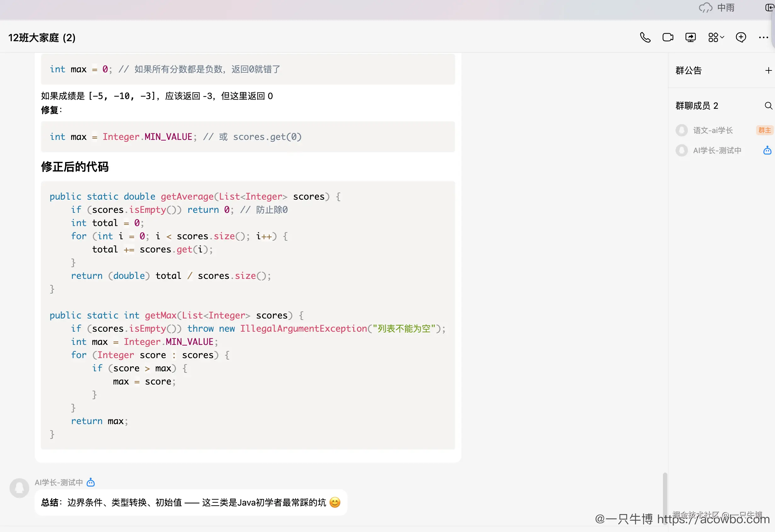Click the screen share icon
Viewport: 775px width, 532px height.
pos(690,37)
